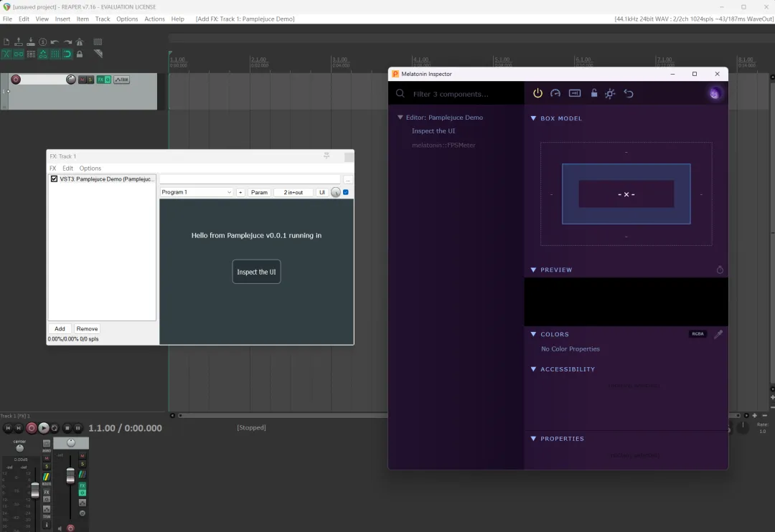Image resolution: width=775 pixels, height=532 pixels.
Task: Click the FX comment ellipsis button
Action: click(x=348, y=180)
